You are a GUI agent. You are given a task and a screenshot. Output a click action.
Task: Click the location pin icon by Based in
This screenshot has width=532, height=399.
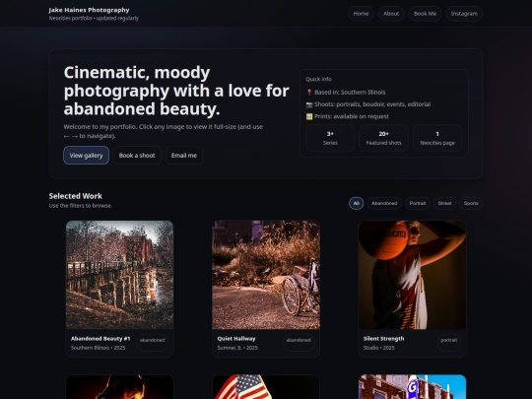[x=309, y=93]
